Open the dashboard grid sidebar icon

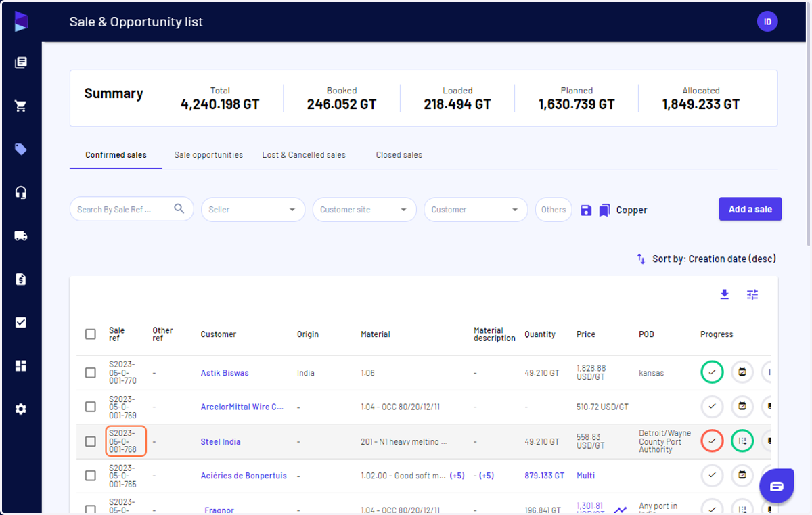click(x=21, y=366)
